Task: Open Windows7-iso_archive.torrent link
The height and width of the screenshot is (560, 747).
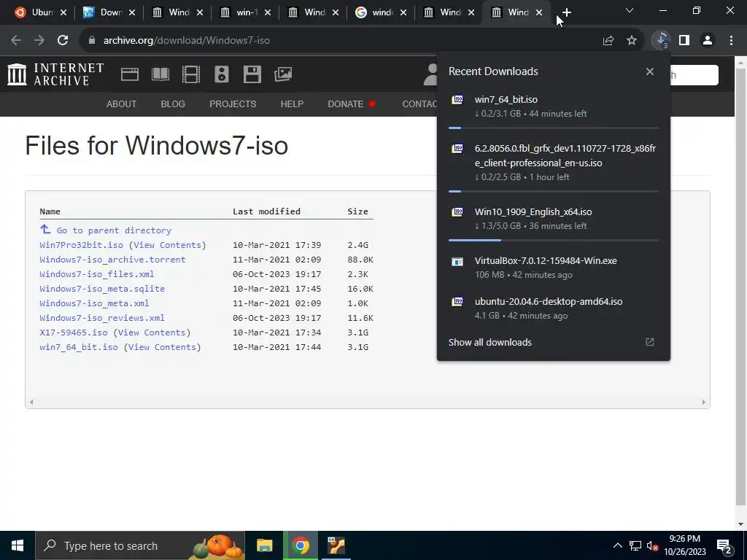Action: [112, 260]
